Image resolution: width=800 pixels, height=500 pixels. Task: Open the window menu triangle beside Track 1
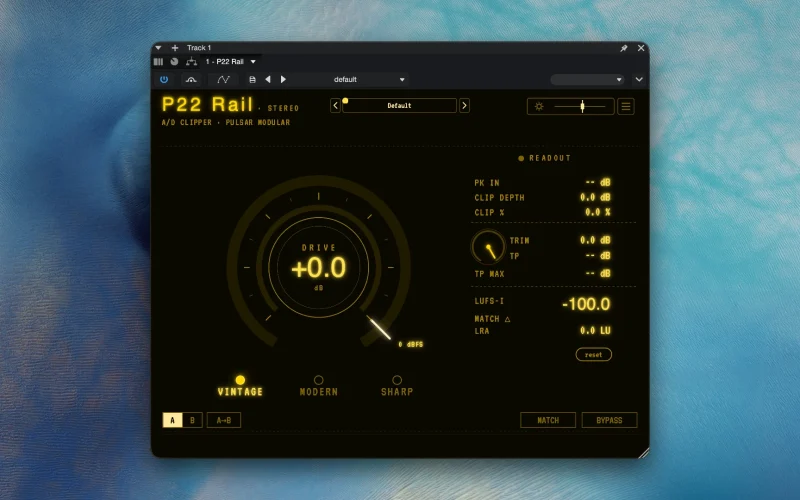[x=158, y=48]
